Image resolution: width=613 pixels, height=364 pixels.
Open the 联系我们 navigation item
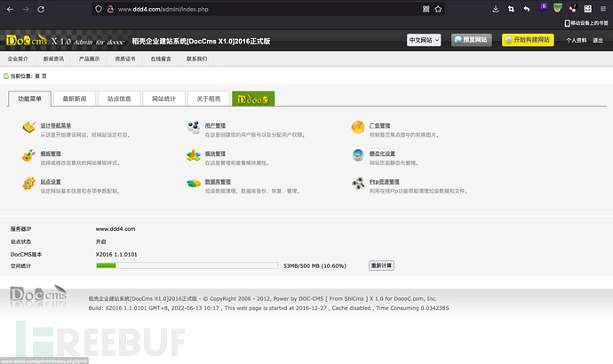click(x=196, y=59)
